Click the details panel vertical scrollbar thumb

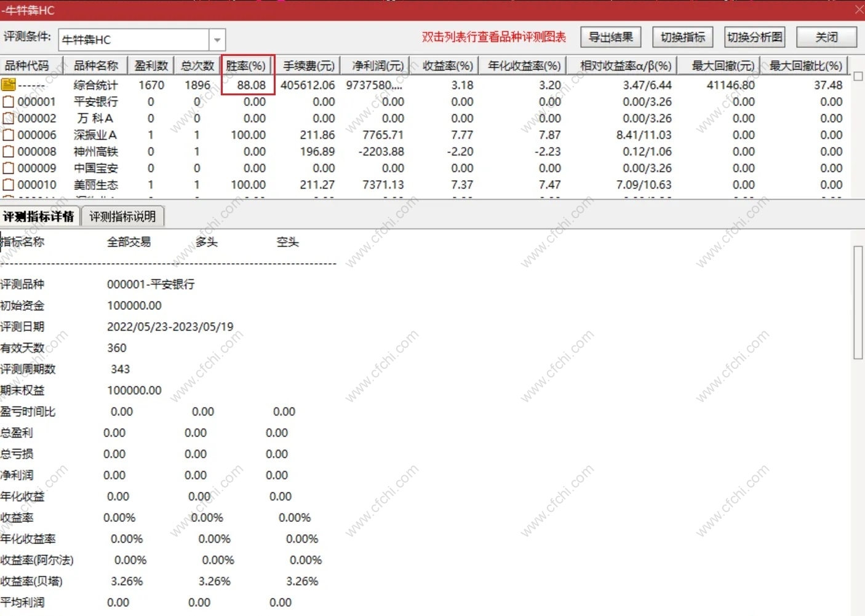858,302
